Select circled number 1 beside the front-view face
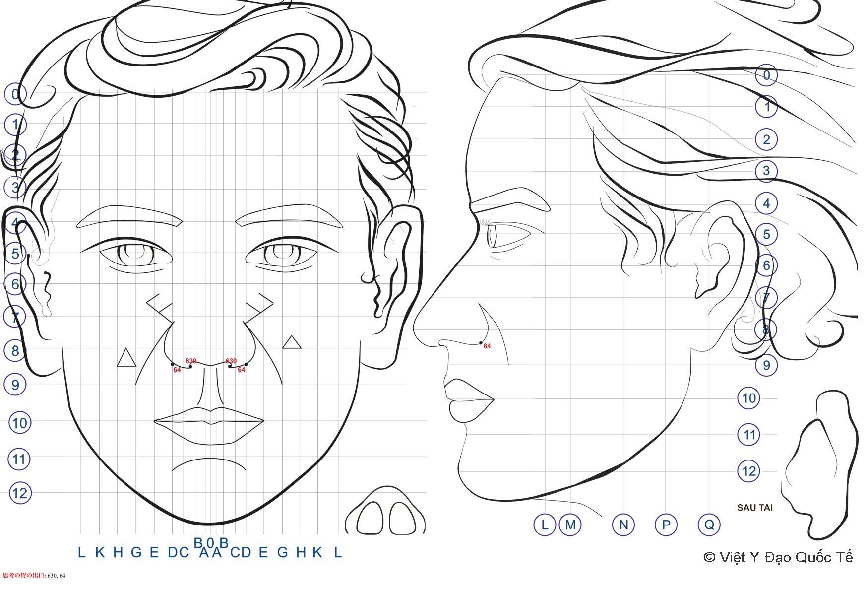 click(x=15, y=125)
